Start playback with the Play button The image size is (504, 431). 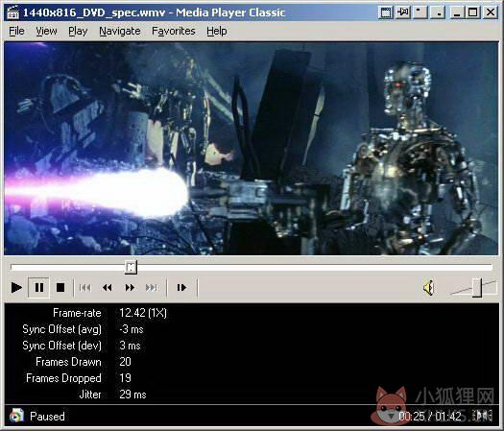16,287
